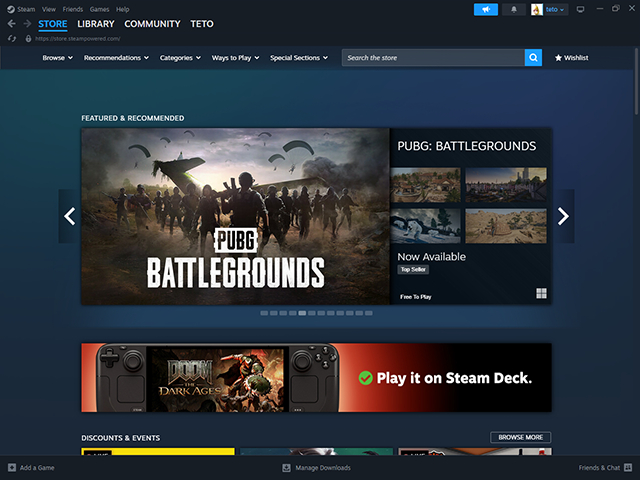Click the Add a Game plus icon
This screenshot has width=640, height=480.
[x=12, y=468]
